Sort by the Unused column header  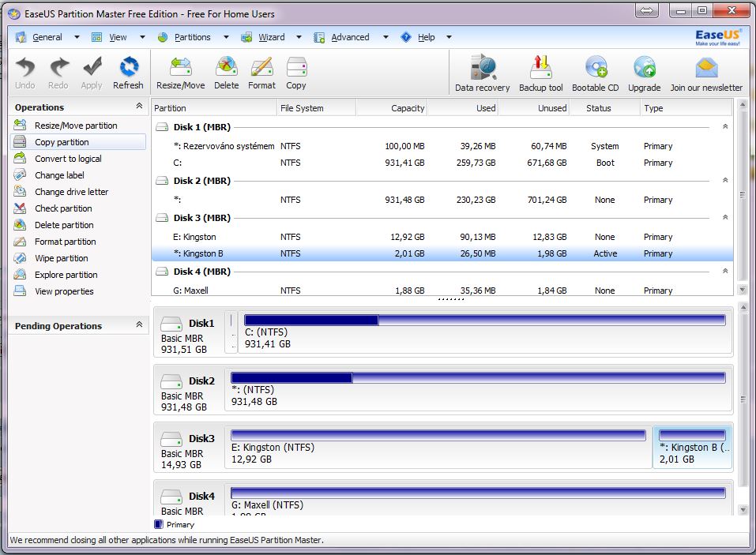(x=534, y=108)
